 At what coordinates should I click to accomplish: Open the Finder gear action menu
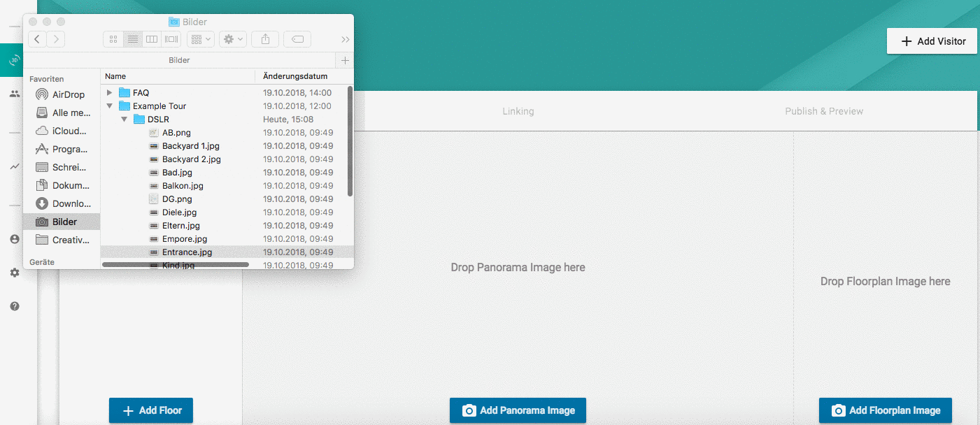(232, 39)
